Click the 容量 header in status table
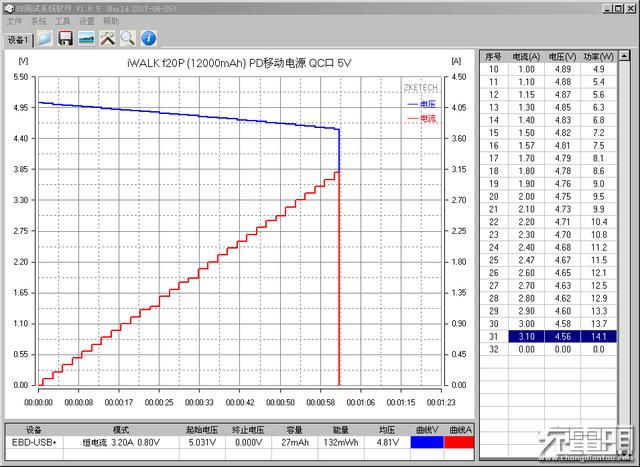 coord(294,430)
